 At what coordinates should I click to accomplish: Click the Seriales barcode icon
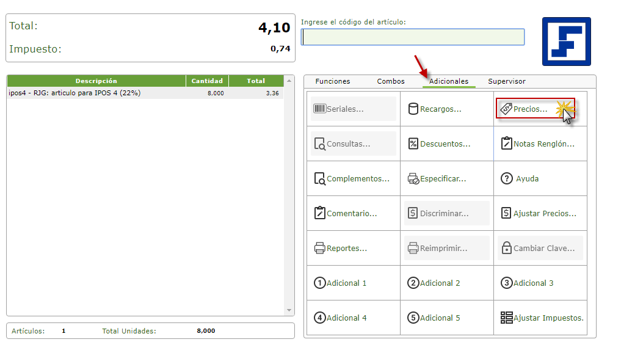click(x=319, y=109)
